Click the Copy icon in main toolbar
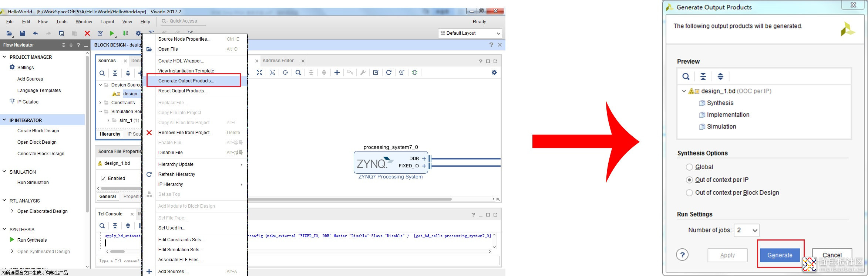This screenshot has height=276, width=868. coord(61,33)
